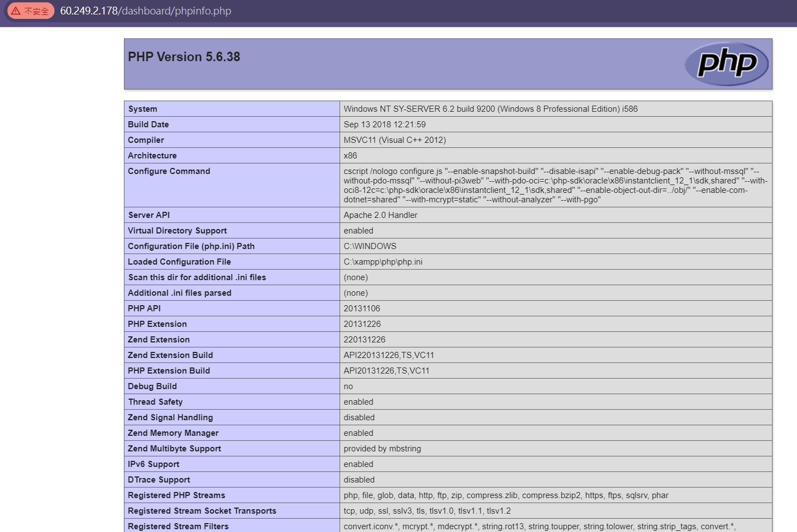This screenshot has width=797, height=532.
Task: Select the PHP API label
Action: pos(144,309)
